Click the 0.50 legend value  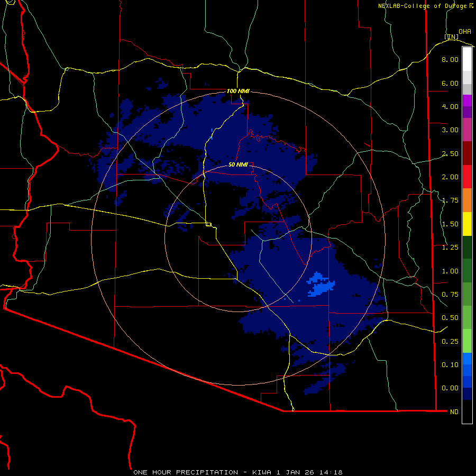(x=450, y=318)
